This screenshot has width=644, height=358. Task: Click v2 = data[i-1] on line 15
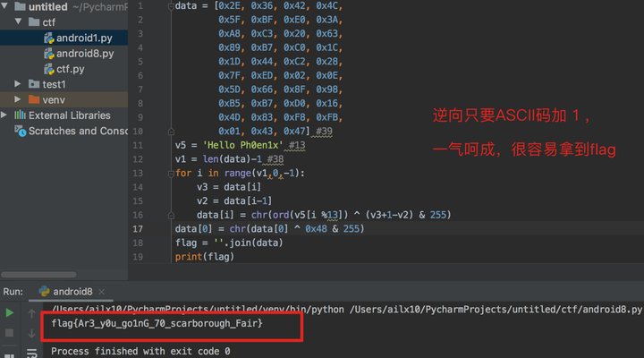pyautogui.click(x=234, y=201)
